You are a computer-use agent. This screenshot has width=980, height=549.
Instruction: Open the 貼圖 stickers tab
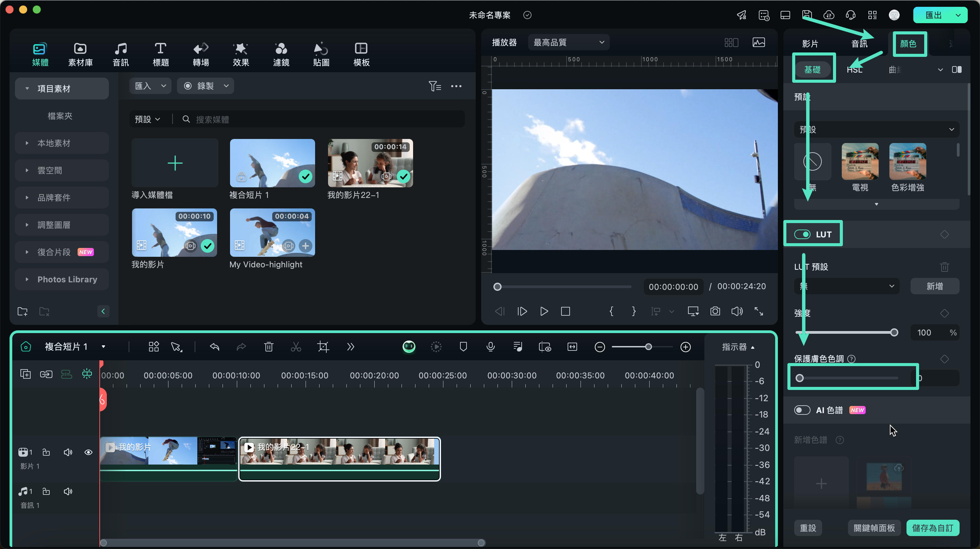[x=321, y=54]
